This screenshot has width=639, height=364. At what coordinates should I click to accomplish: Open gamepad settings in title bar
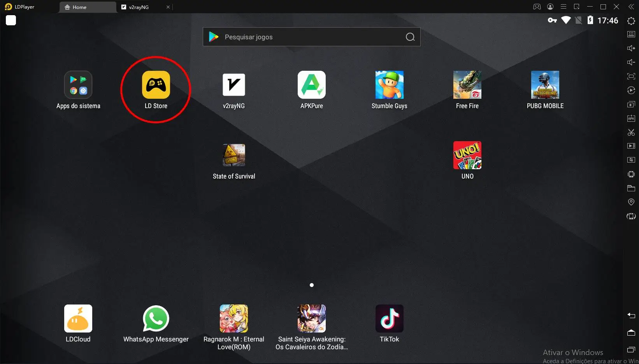point(537,7)
